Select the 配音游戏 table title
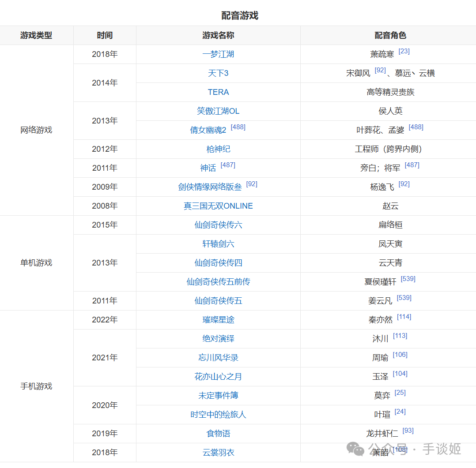This screenshot has width=476, height=468. point(239,15)
